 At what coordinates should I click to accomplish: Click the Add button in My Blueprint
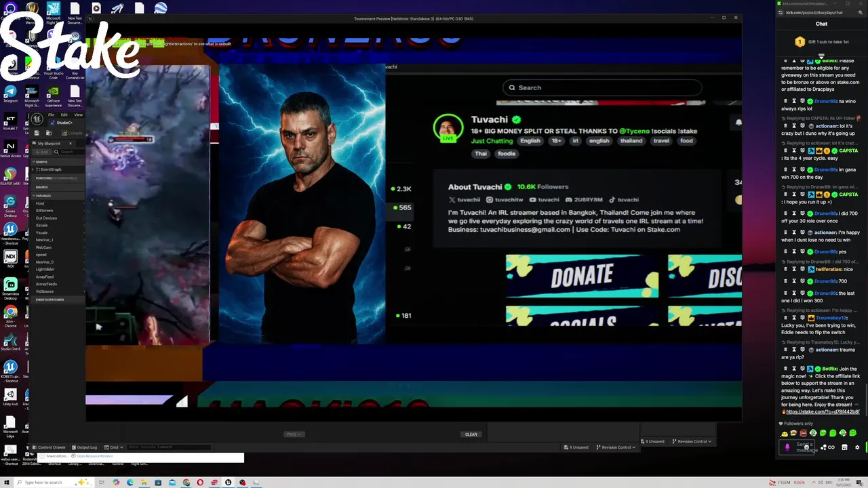click(41, 152)
